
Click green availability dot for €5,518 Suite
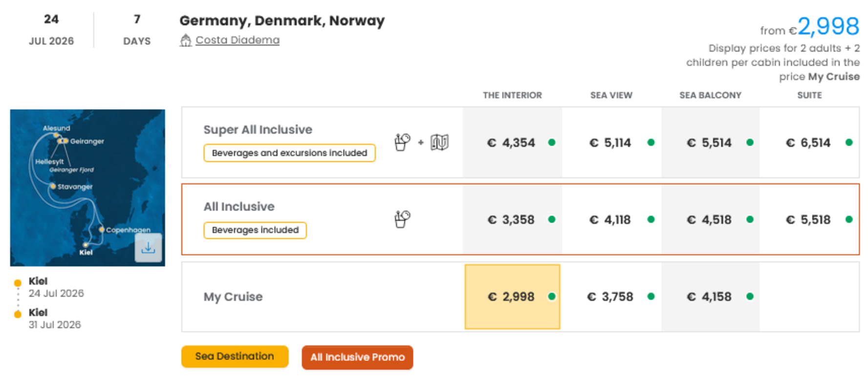pyautogui.click(x=849, y=219)
